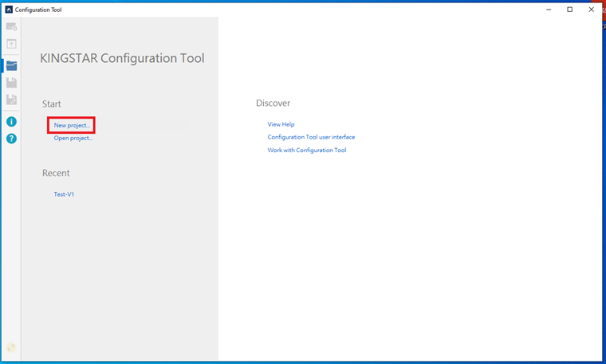The height and width of the screenshot is (364, 606).
Task: Open the blue information icon
Action: [11, 122]
